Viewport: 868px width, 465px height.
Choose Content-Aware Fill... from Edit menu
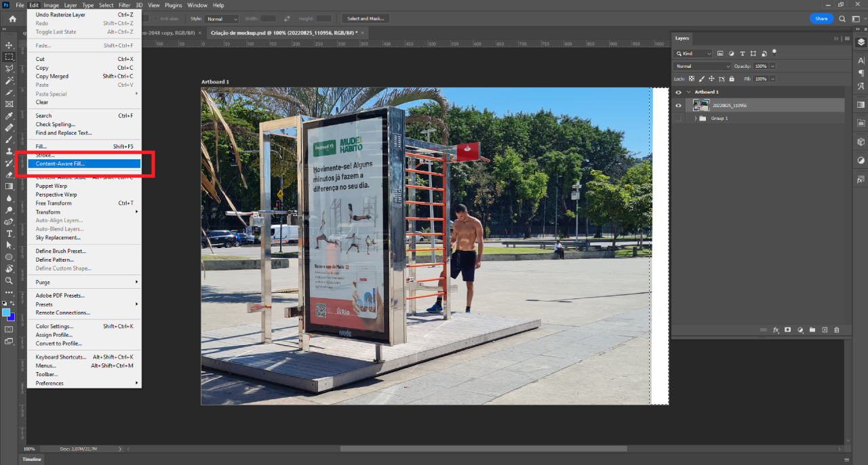(x=84, y=164)
